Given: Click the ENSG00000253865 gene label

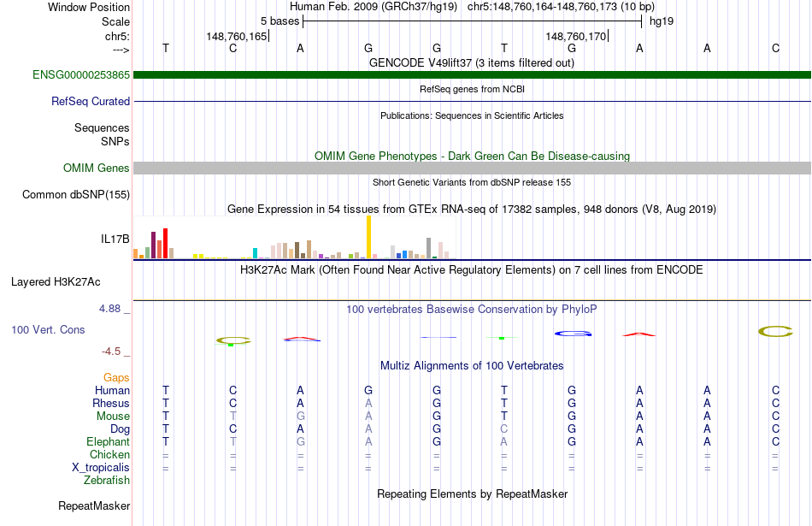Looking at the screenshot, I should tap(81, 74).
